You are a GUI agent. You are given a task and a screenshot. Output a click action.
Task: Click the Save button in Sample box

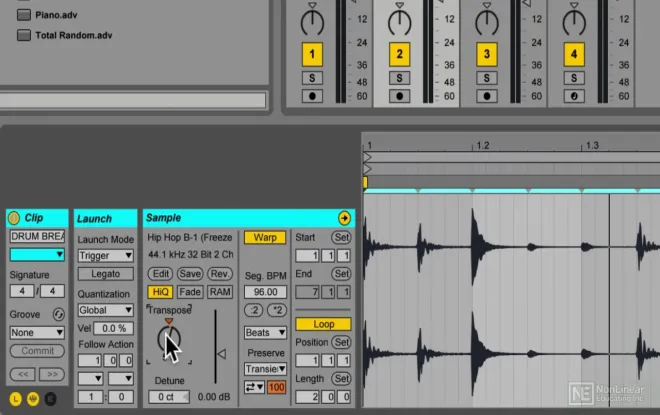(190, 274)
